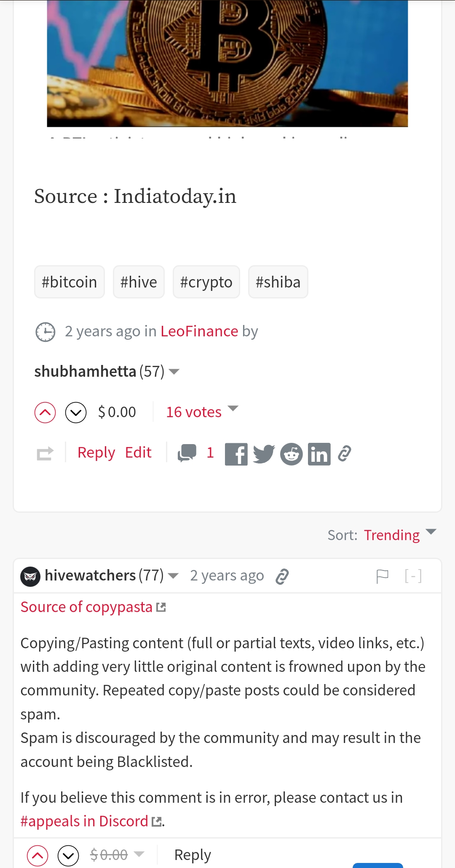Open the LeoFinance community link
The width and height of the screenshot is (455, 868).
(199, 331)
